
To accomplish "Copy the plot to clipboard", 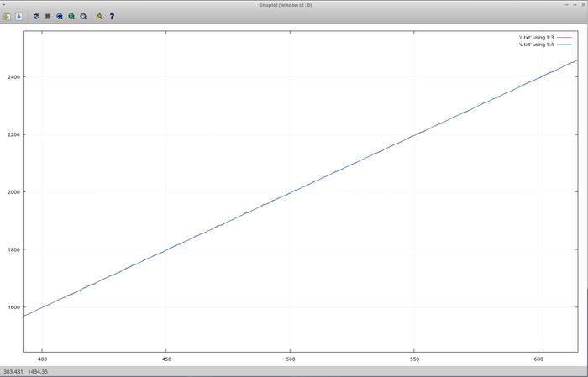I will click(8, 16).
